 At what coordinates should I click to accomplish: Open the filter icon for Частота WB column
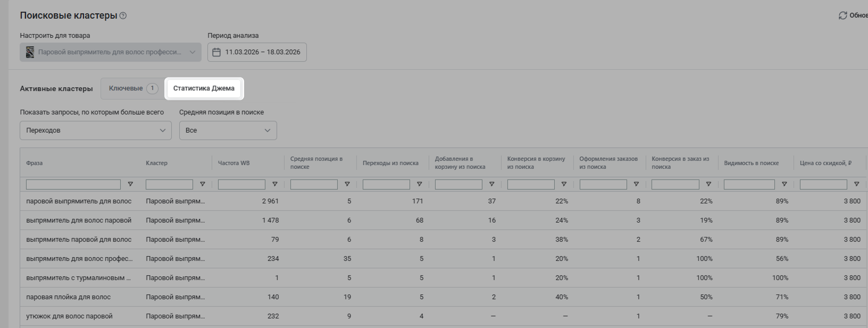[275, 184]
